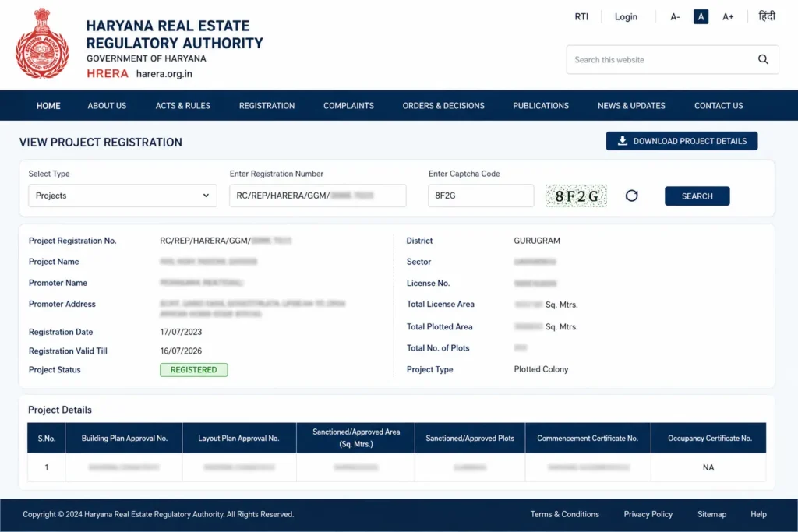Open the PUBLICATIONS menu
The width and height of the screenshot is (798, 532).
pos(541,106)
